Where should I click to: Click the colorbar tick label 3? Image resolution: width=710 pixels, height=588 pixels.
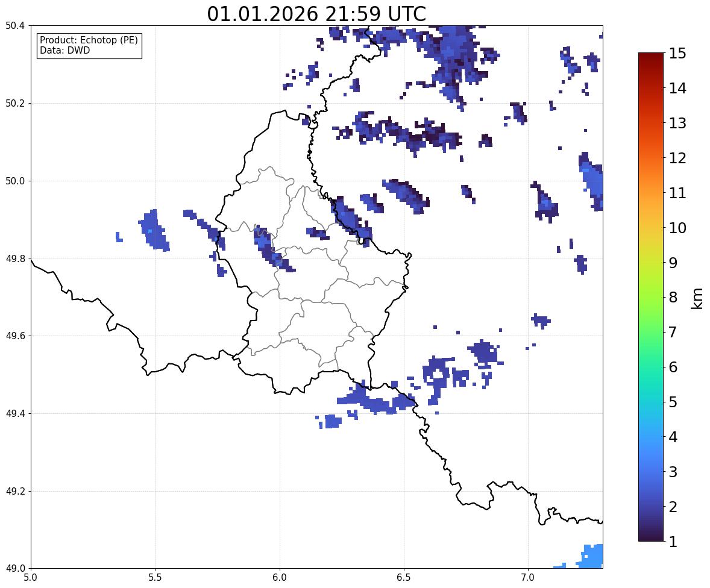673,472
